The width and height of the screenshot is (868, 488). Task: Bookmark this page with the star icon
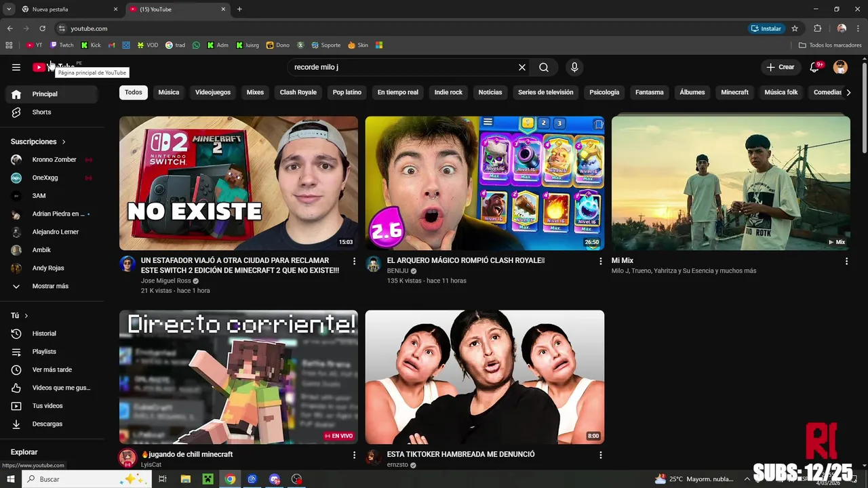pyautogui.click(x=795, y=28)
